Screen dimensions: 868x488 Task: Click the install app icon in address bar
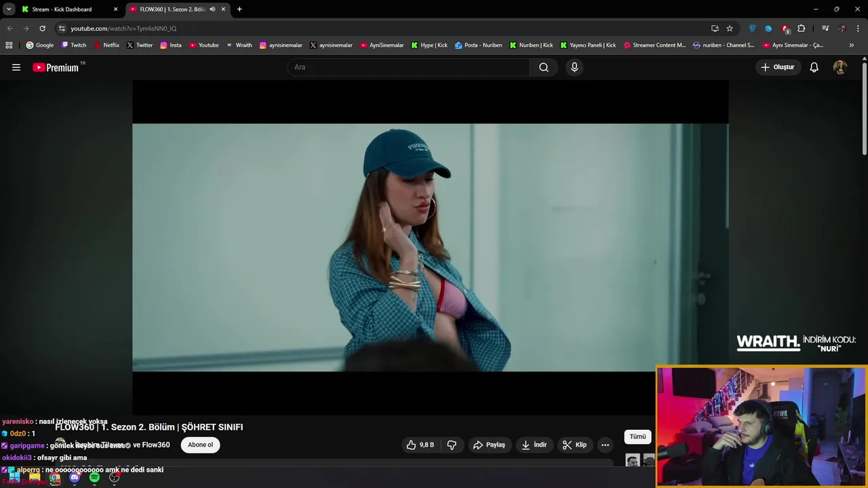715,28
